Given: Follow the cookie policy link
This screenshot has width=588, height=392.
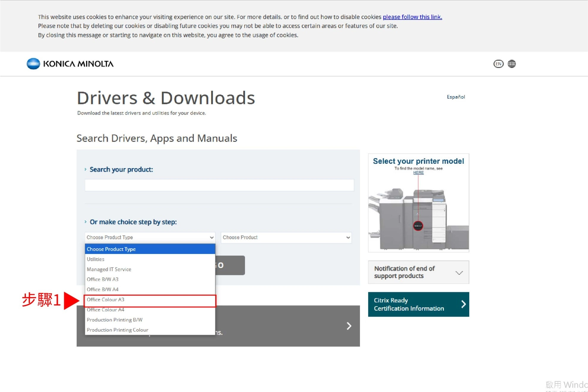Looking at the screenshot, I should pyautogui.click(x=412, y=17).
